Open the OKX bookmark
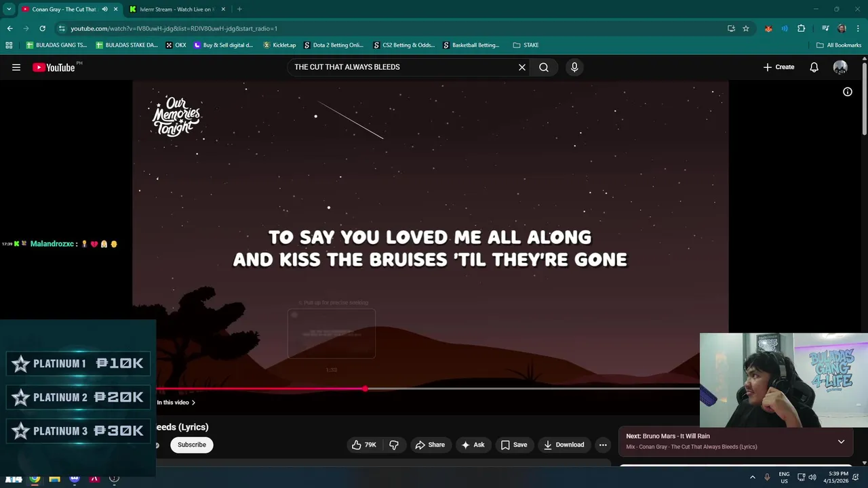The image size is (868, 488). 176,45
